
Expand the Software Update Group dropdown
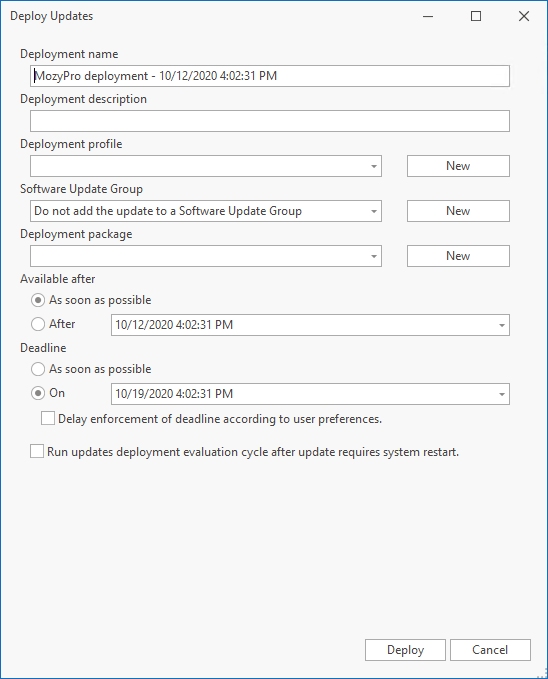click(x=206, y=211)
